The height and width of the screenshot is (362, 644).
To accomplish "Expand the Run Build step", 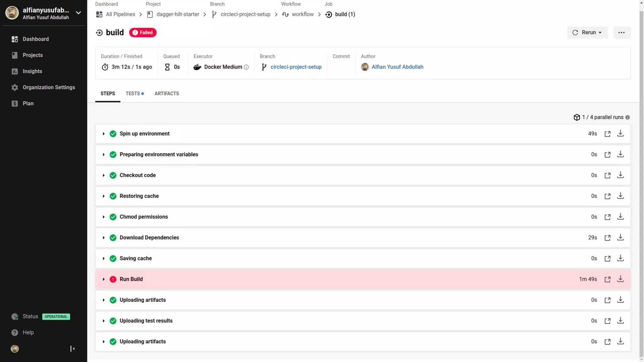I will pyautogui.click(x=103, y=279).
